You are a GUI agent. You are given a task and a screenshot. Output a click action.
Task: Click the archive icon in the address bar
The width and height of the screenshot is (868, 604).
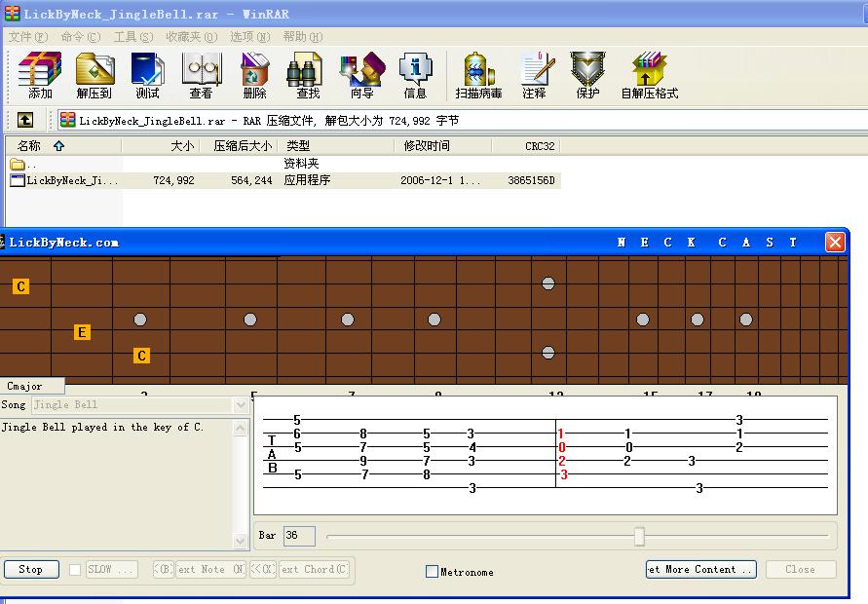click(x=68, y=120)
